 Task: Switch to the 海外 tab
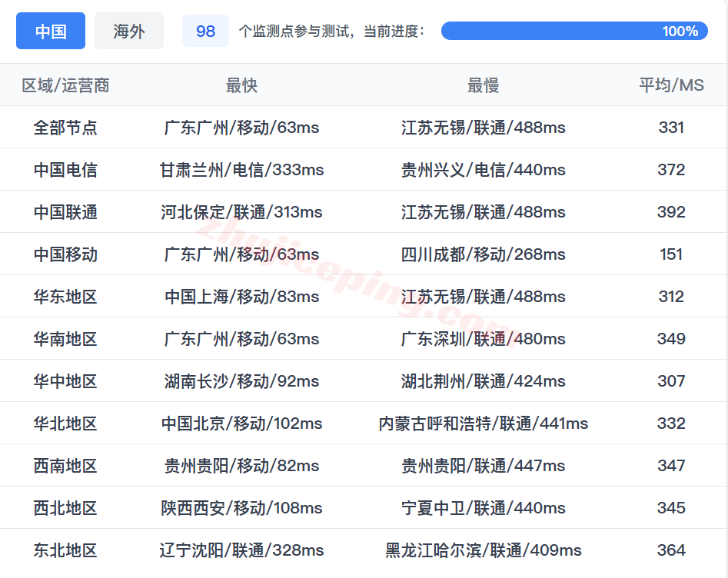pos(129,31)
